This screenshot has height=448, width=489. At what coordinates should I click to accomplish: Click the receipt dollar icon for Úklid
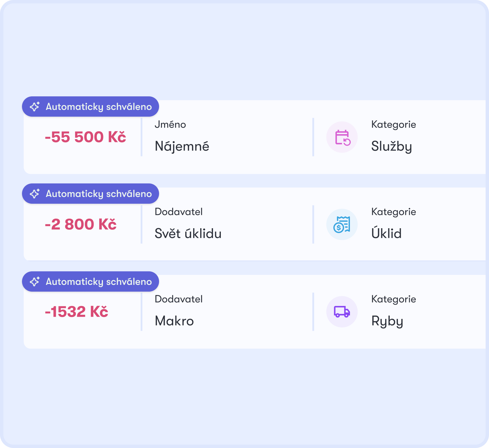point(342,225)
